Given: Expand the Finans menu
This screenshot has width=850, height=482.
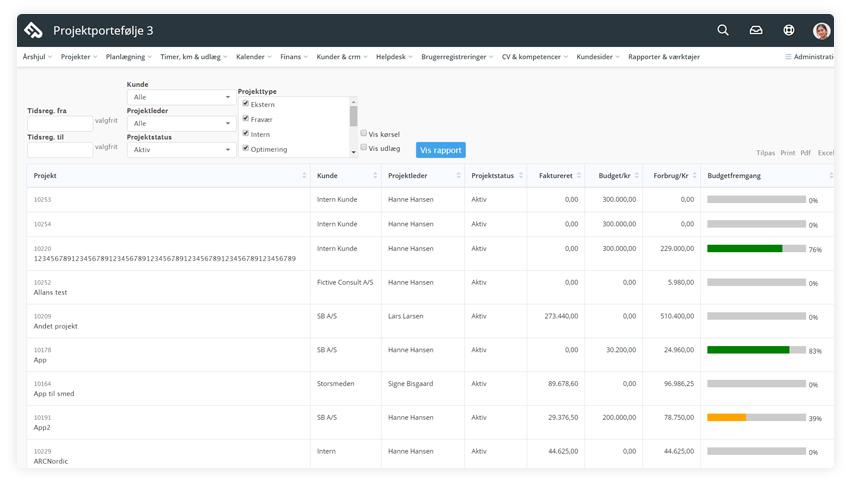Looking at the screenshot, I should point(294,56).
